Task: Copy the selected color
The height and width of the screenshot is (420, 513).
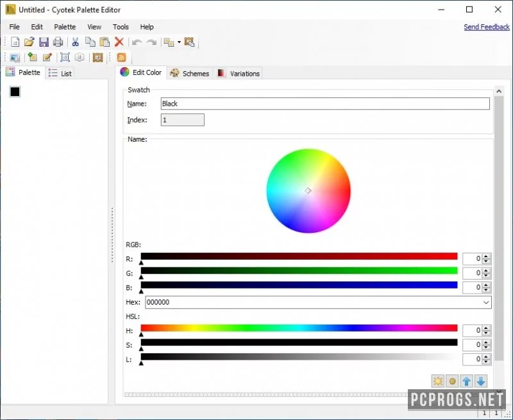Action: pyautogui.click(x=90, y=42)
